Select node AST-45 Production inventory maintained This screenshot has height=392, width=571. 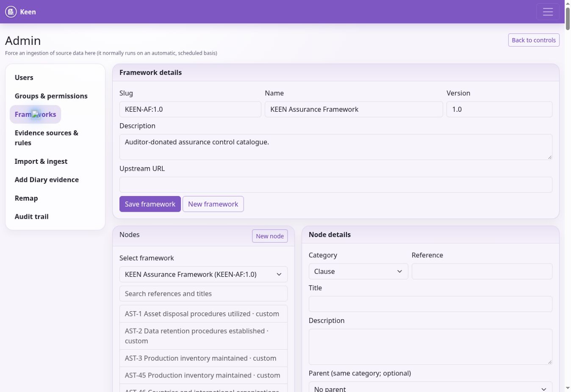203,375
